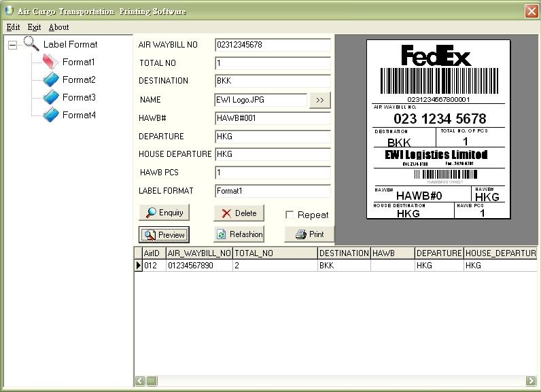
Task: Click the application icon in title bar
Action: click(x=10, y=11)
